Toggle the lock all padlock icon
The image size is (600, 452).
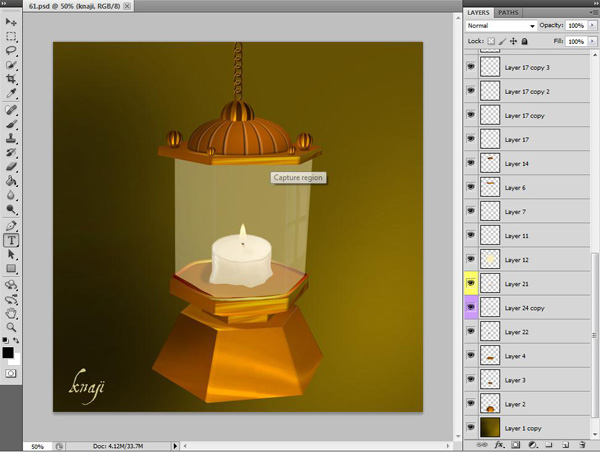523,41
